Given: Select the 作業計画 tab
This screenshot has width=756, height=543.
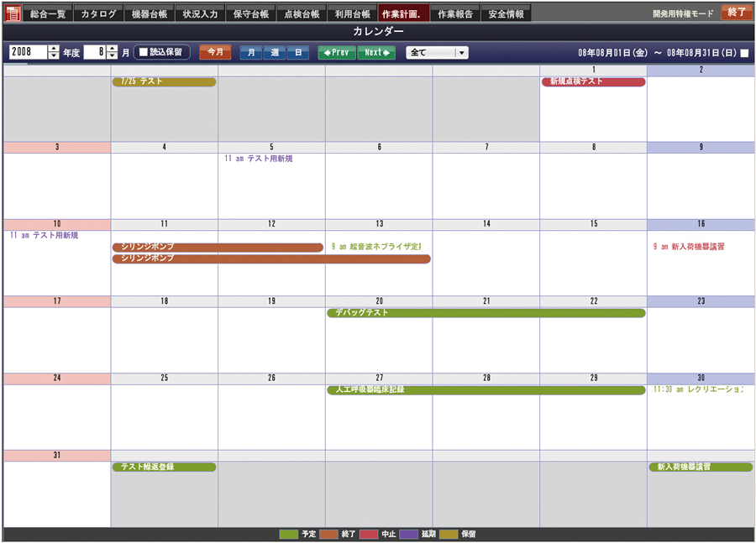Looking at the screenshot, I should point(403,13).
